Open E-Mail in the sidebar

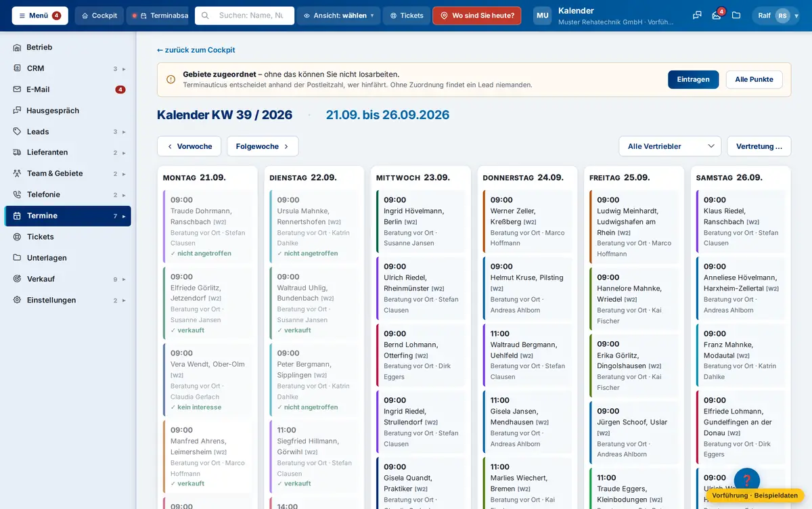pyautogui.click(x=68, y=89)
